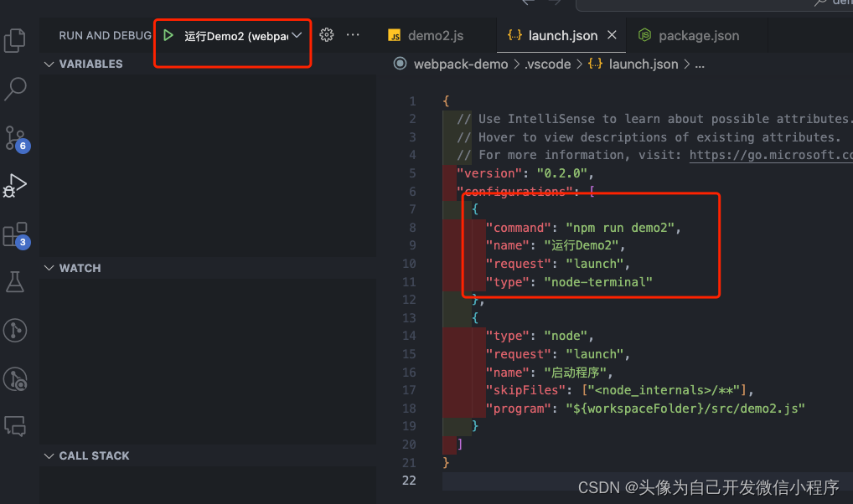Select the Run and Debug icon
This screenshot has height=504, width=853.
[x=15, y=186]
